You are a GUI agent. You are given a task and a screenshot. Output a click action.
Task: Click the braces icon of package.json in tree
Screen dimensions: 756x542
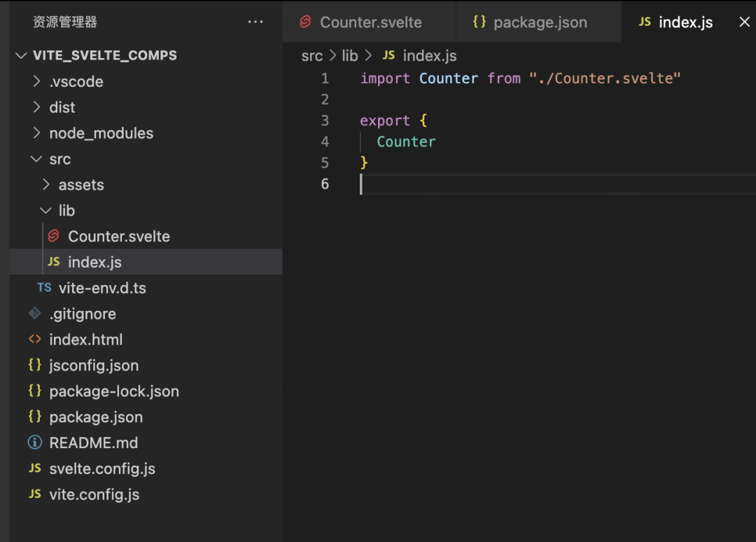click(x=35, y=416)
